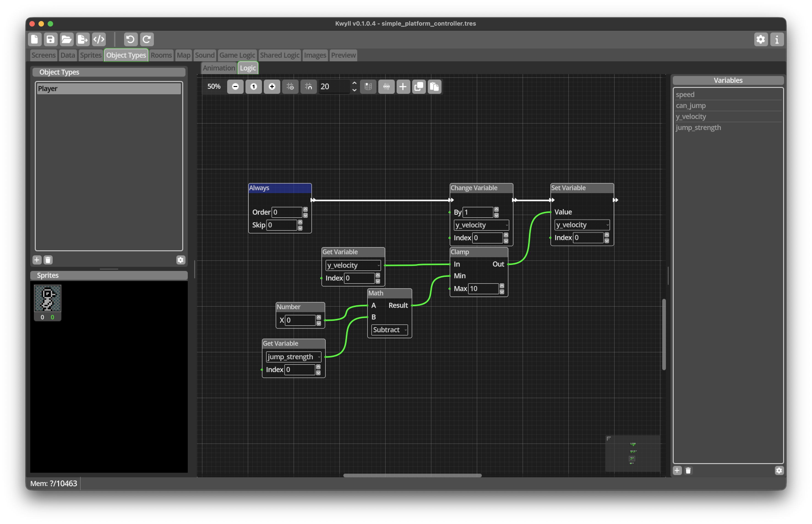This screenshot has height=524, width=812.
Task: Select the can_jump variable in Variables list
Action: (x=728, y=105)
